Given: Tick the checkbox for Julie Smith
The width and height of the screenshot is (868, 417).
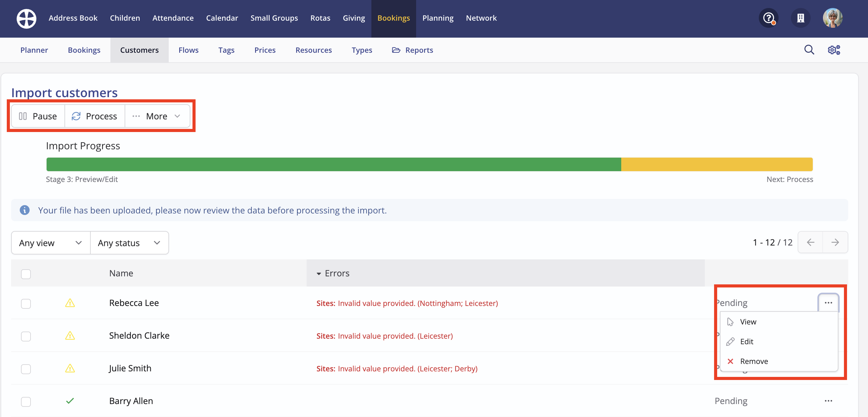Looking at the screenshot, I should click(x=26, y=369).
